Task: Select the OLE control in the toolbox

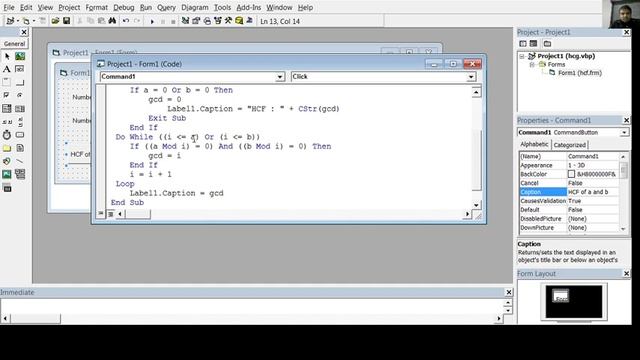Action: 7,188
